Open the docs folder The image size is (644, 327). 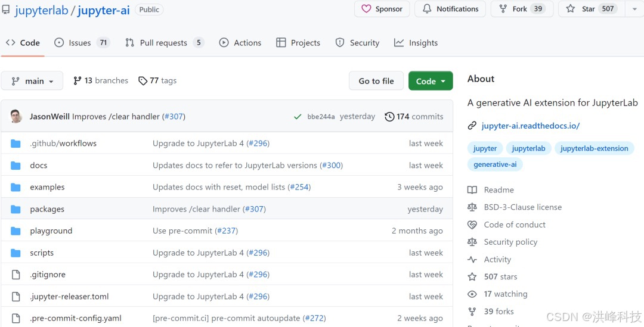coord(39,166)
